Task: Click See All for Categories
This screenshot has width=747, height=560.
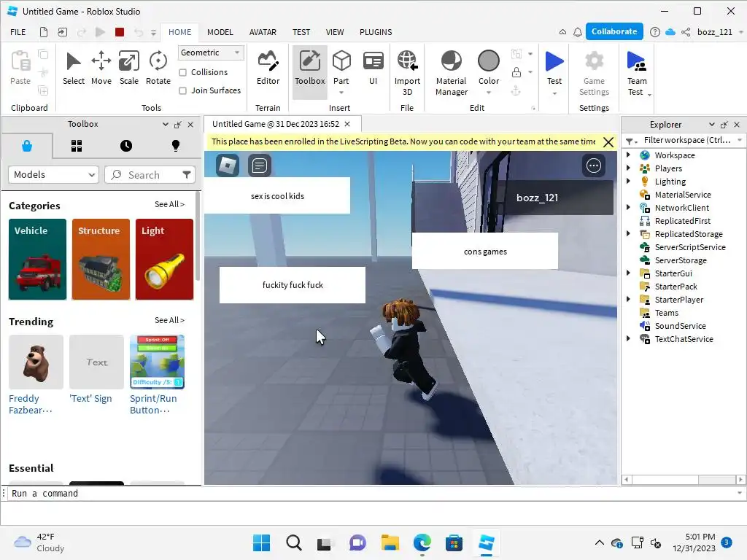Action: (169, 204)
